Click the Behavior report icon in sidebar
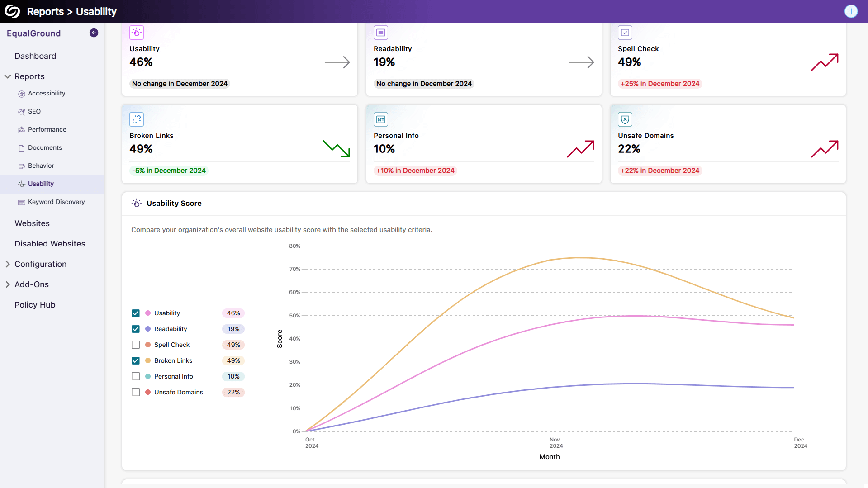 tap(21, 166)
